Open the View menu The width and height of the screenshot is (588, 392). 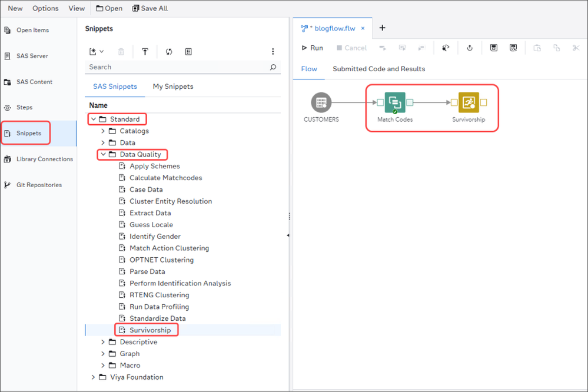click(x=77, y=8)
